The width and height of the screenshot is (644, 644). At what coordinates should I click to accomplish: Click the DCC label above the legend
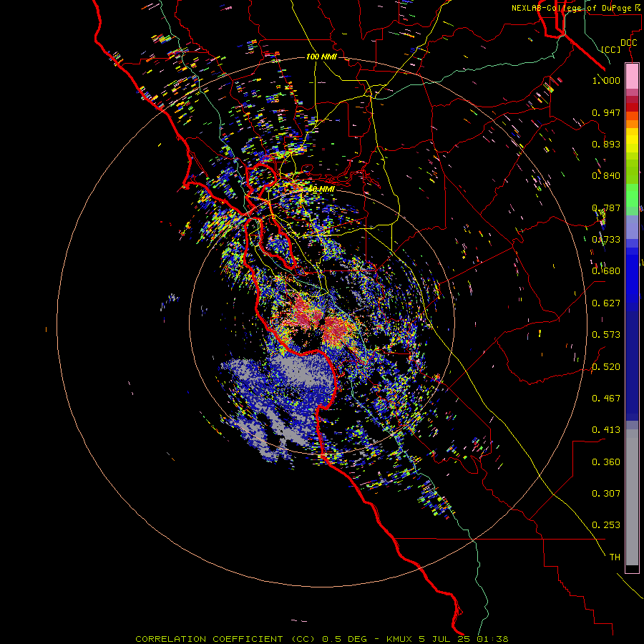tap(628, 43)
